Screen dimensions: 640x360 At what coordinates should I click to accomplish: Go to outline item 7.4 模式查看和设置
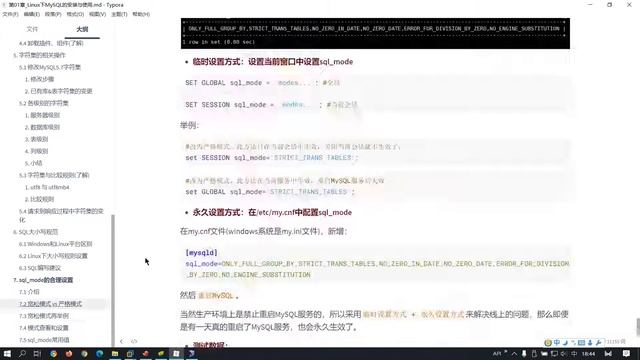click(x=44, y=328)
